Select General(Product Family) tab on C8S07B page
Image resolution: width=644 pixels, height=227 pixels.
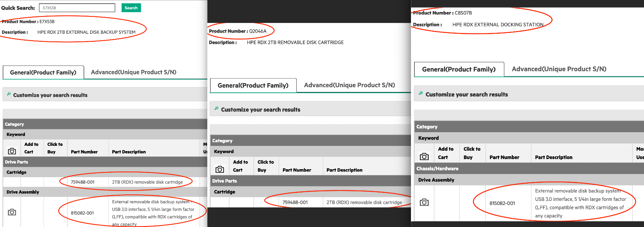[459, 69]
